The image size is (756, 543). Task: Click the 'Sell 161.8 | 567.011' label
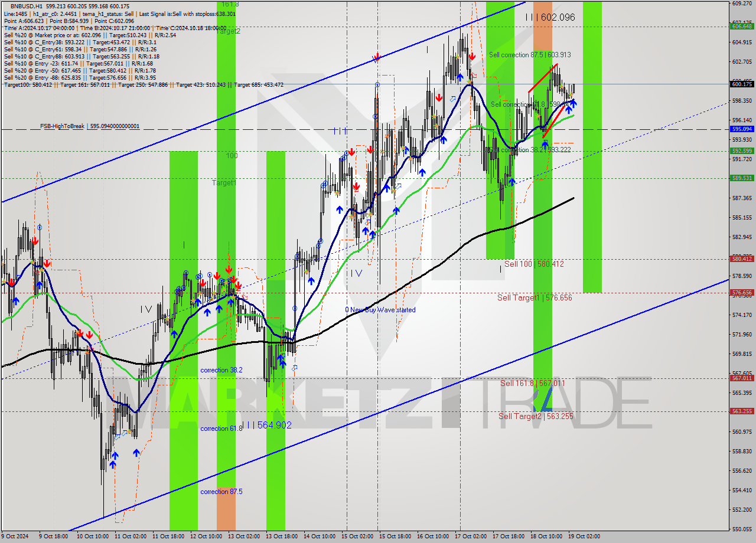533,383
